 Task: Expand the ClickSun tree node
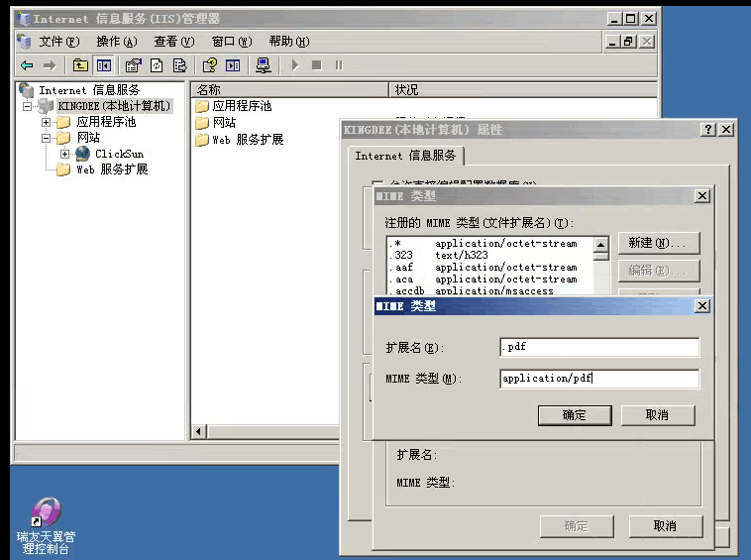click(64, 154)
